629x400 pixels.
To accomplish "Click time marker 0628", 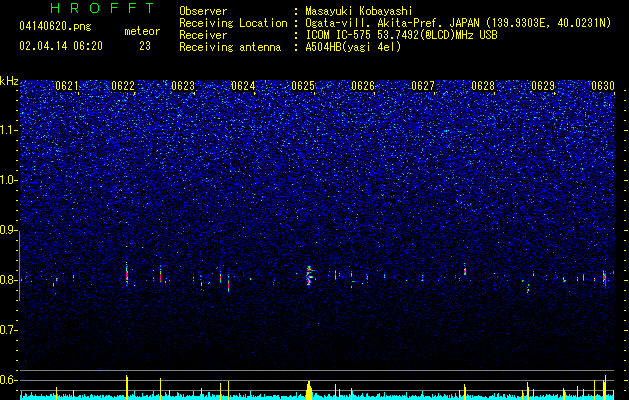I will (483, 86).
